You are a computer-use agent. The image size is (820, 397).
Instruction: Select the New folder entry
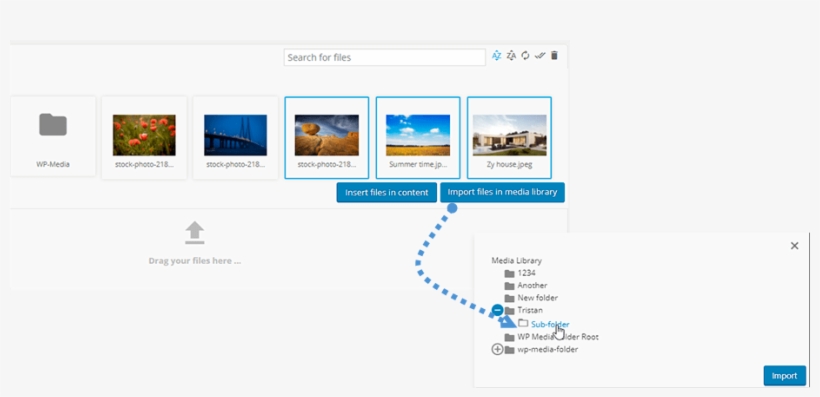pos(538,298)
